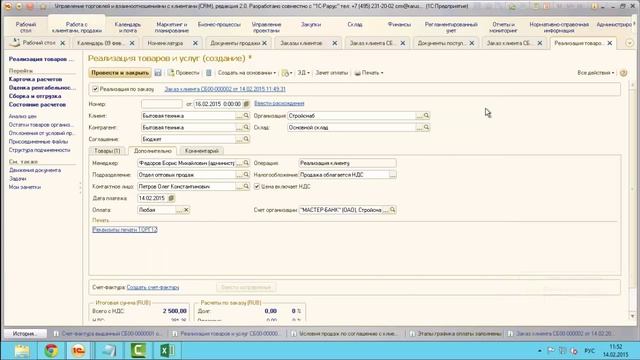Click the ellipsis select button in the Клиент field
640x360 pixels.
point(239,116)
